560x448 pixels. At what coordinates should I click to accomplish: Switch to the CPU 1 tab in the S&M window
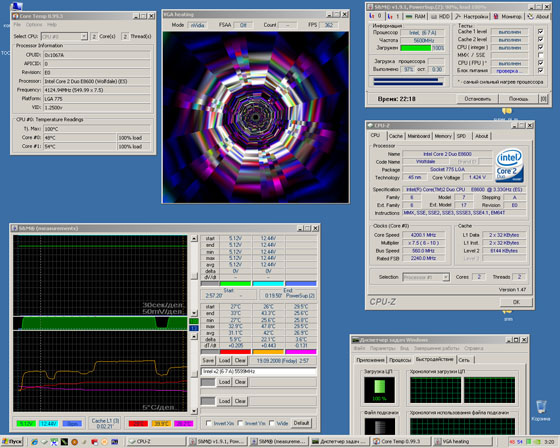[x=393, y=16]
